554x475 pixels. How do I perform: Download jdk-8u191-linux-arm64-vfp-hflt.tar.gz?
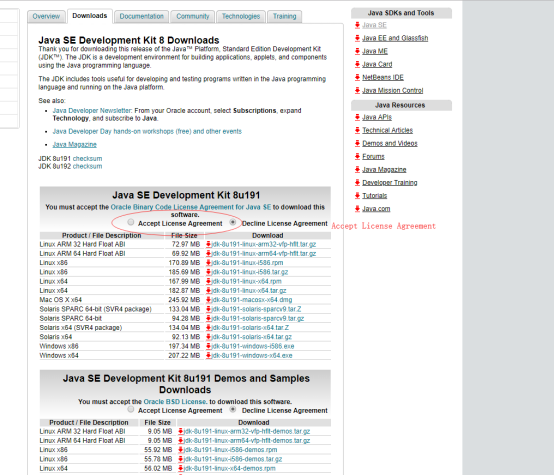click(264, 253)
